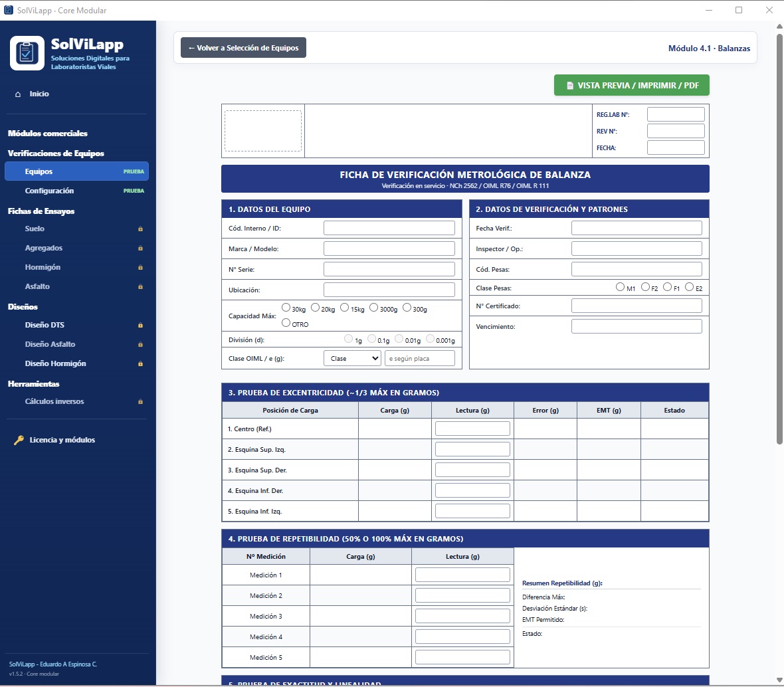Click the Diseño Asfalto sidebar item
This screenshot has height=687, width=784.
point(77,345)
